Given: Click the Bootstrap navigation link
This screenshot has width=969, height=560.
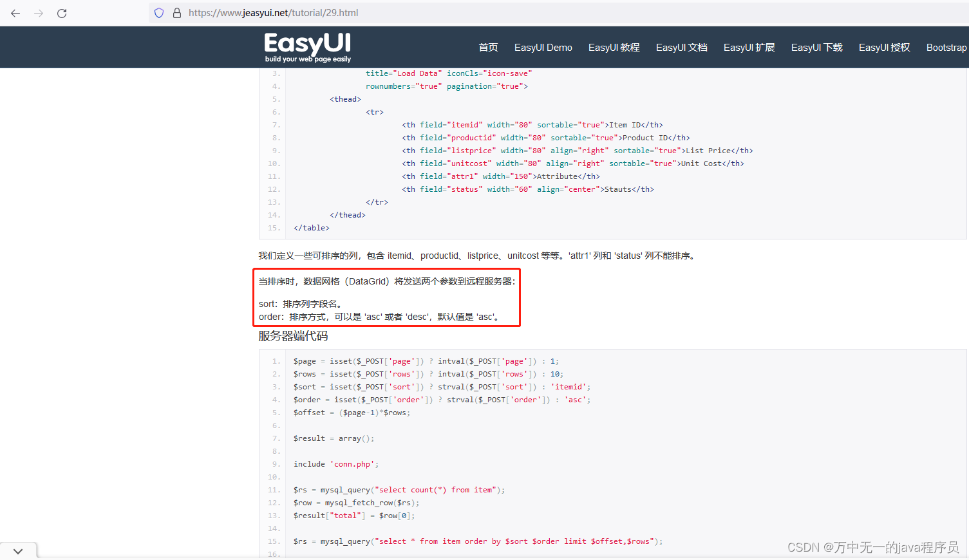Looking at the screenshot, I should 946,47.
